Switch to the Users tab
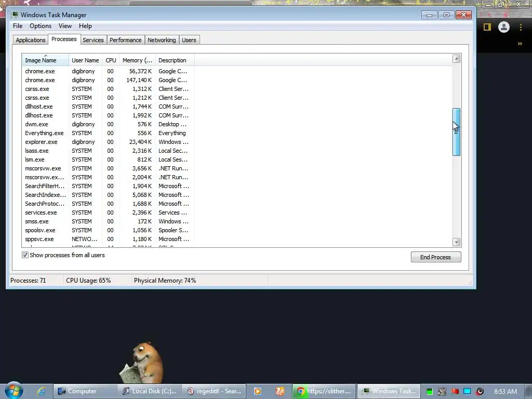This screenshot has height=399, width=532. [189, 40]
